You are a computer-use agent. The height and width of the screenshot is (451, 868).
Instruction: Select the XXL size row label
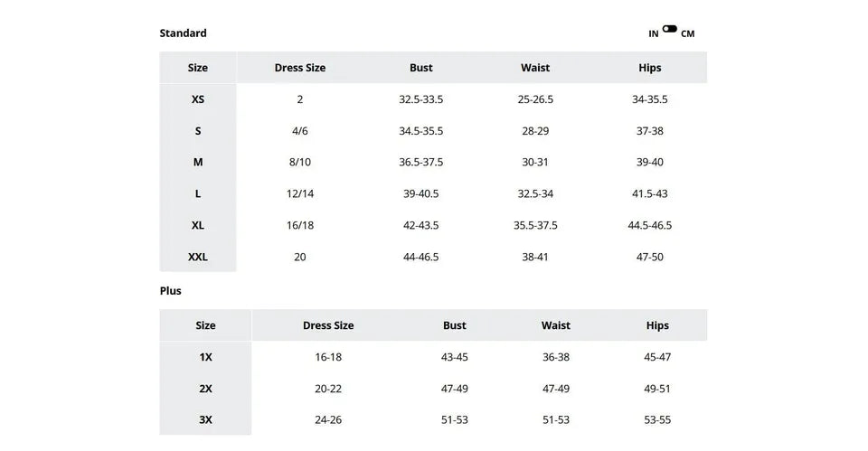(x=198, y=257)
